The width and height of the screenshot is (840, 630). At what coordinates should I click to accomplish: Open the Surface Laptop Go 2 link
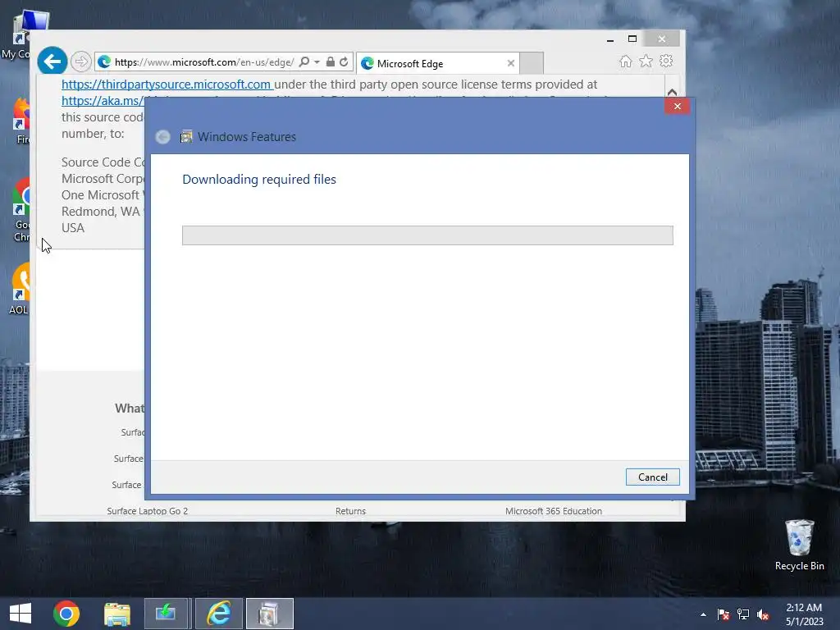(148, 511)
